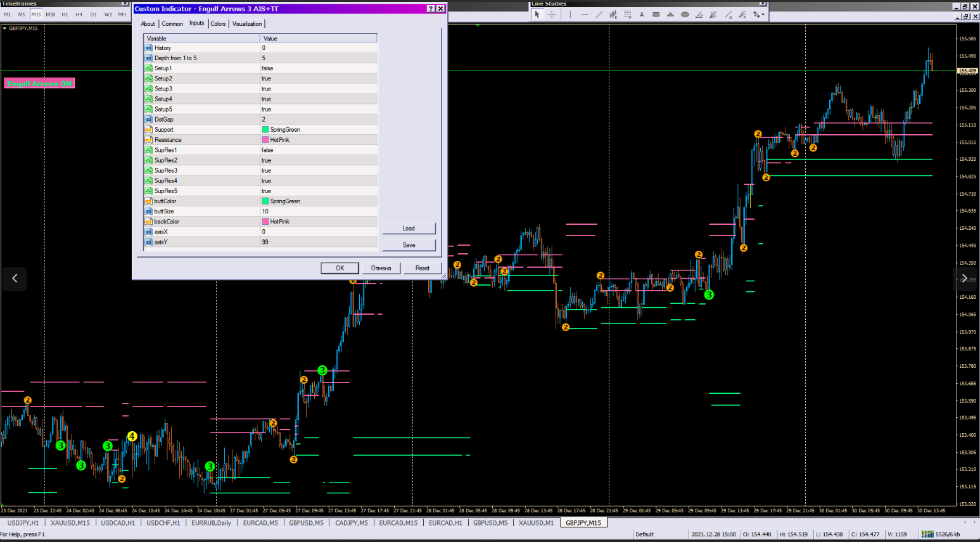Choose the horizontal line tool

pyautogui.click(x=584, y=15)
